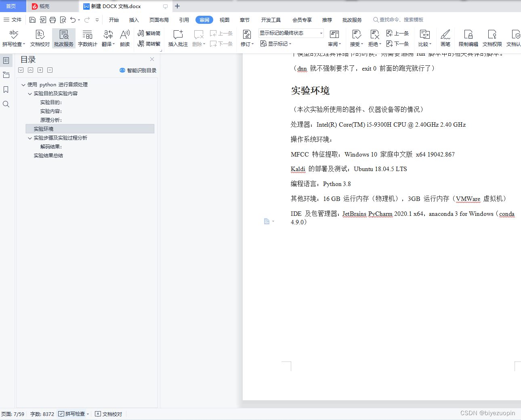
Task: Select the 画笔 pen tool
Action: [x=445, y=38]
